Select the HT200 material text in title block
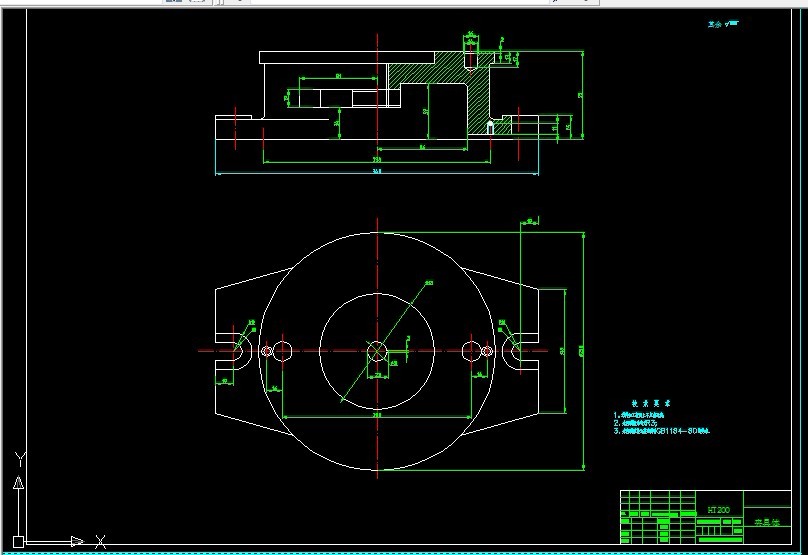The width and height of the screenshot is (808, 555). pos(719,510)
